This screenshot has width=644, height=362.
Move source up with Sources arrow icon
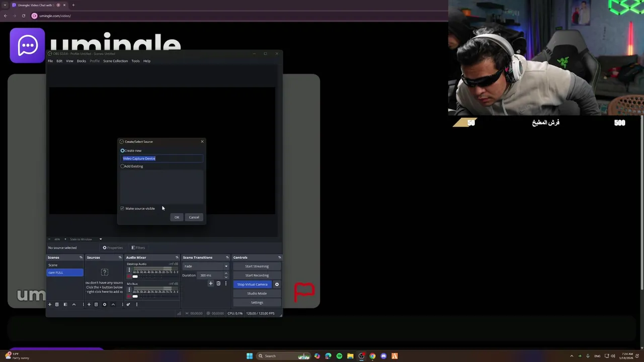pos(113,304)
